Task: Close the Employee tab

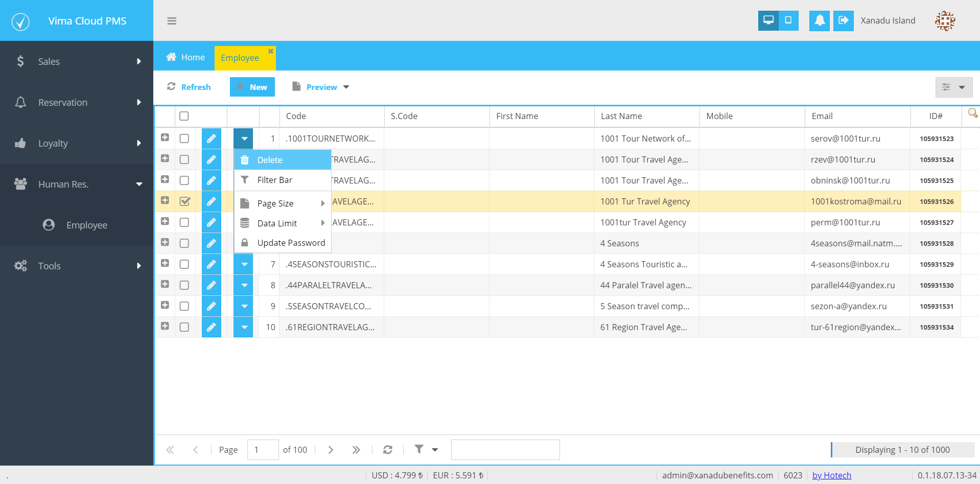Action: 271,51
